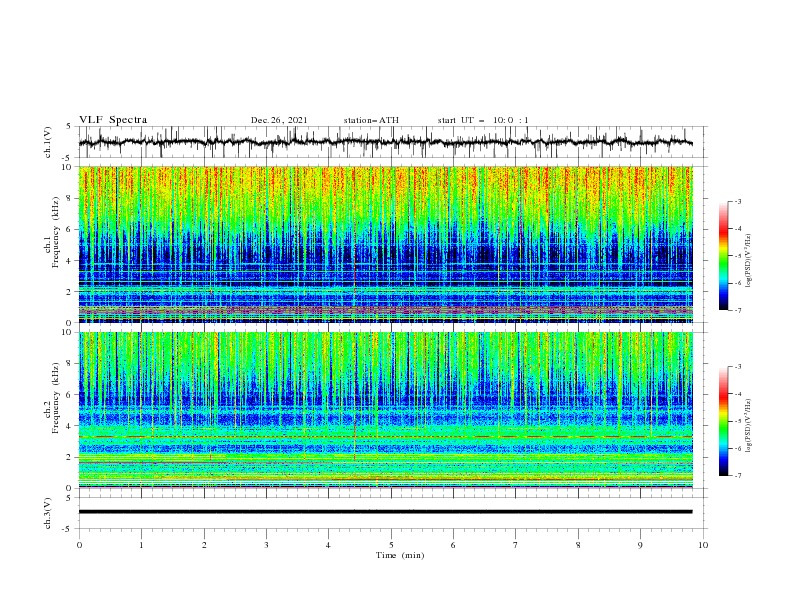Viewport: 792px width, 612px height.
Task: Click the ch.2 PSD color scale bar
Action: click(x=724, y=421)
